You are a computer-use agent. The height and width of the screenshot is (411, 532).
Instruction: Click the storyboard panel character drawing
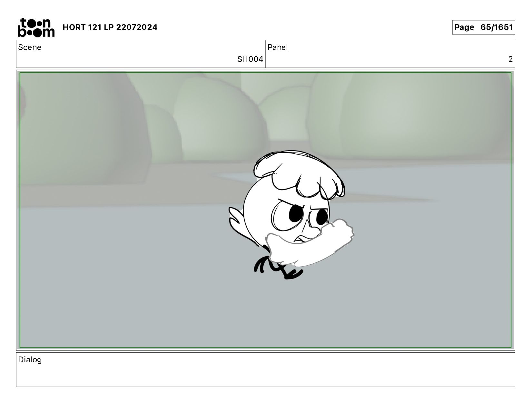(291, 214)
